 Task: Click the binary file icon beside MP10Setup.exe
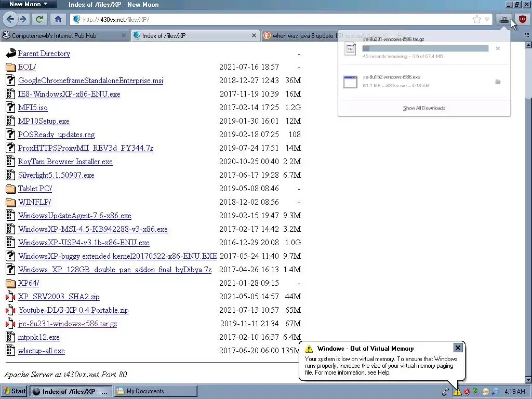(x=10, y=121)
